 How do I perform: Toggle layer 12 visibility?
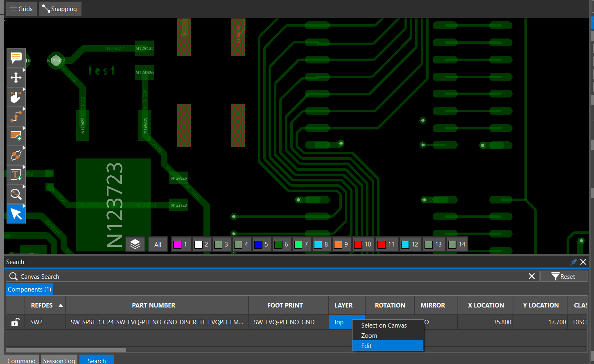click(x=410, y=244)
